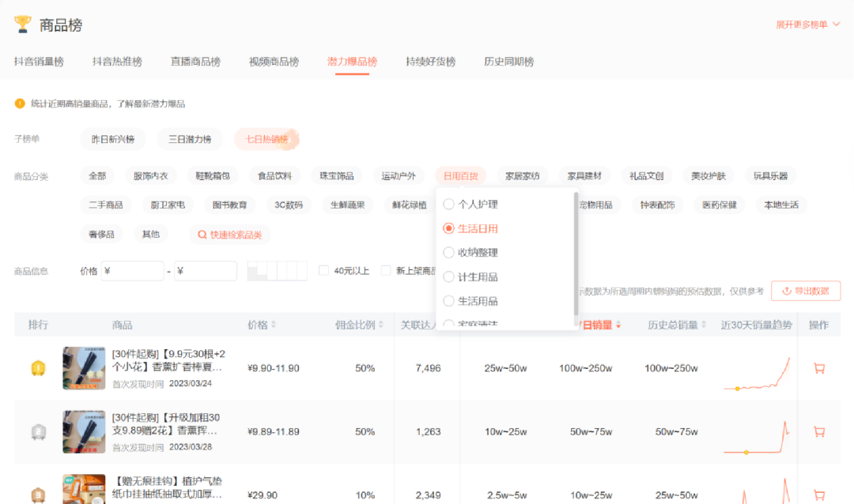Click the 导出数据 button

pos(805,291)
